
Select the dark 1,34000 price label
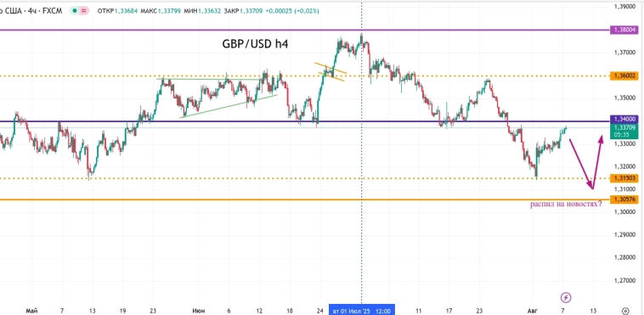(x=624, y=119)
